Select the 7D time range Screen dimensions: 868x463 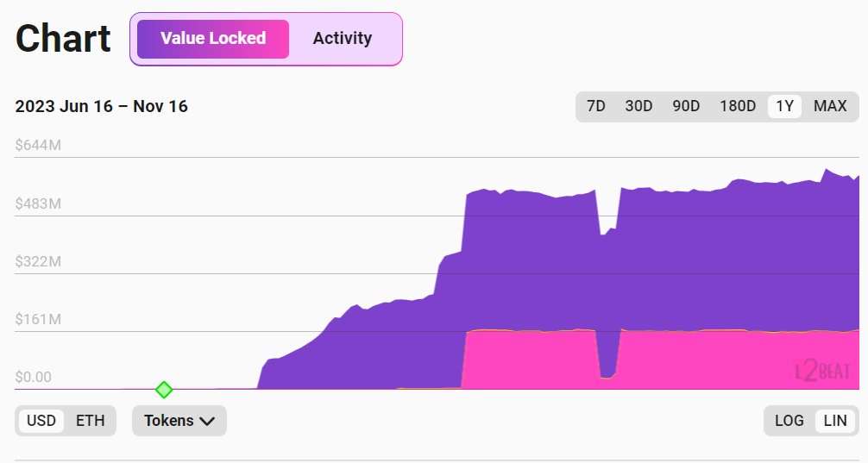[595, 106]
